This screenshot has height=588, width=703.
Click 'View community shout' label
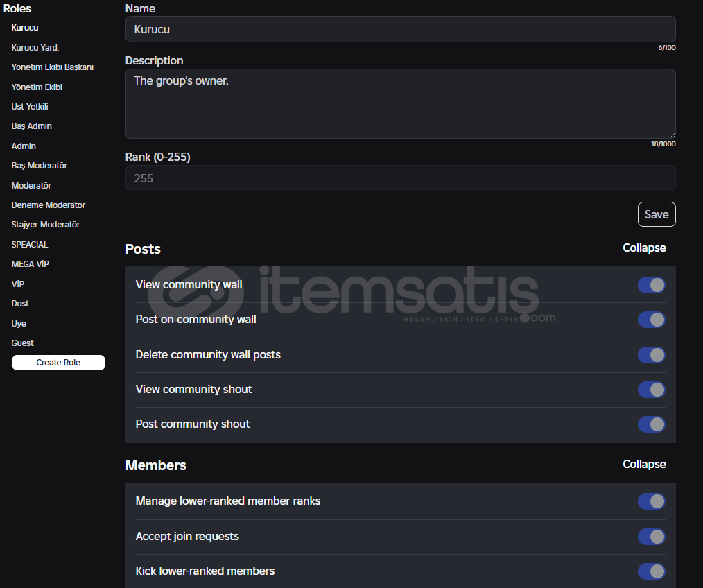pos(193,389)
